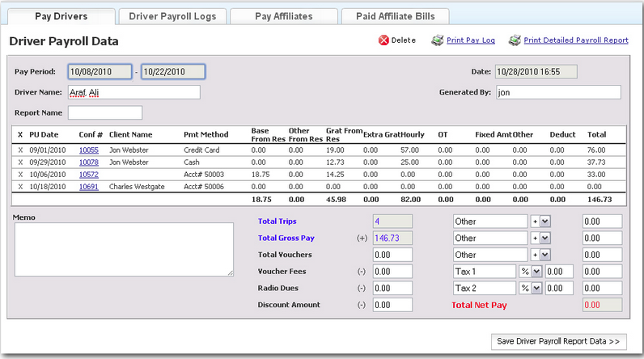Open the second Other row's + dropdown

(x=544, y=239)
